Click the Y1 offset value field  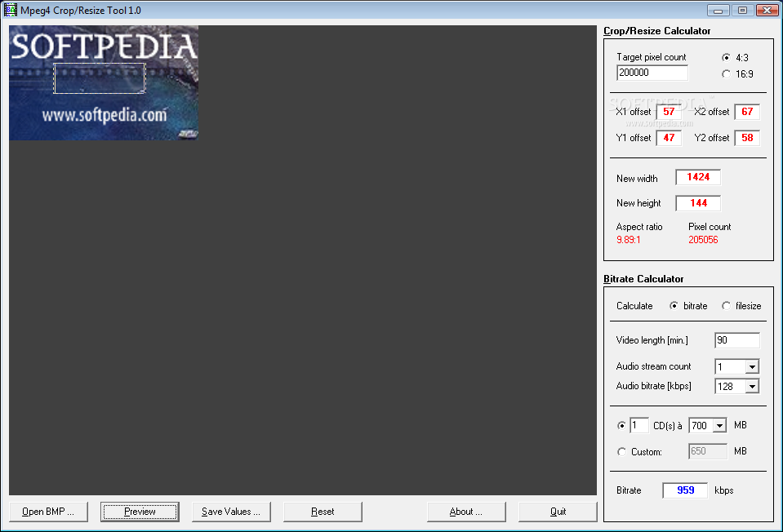coord(670,138)
